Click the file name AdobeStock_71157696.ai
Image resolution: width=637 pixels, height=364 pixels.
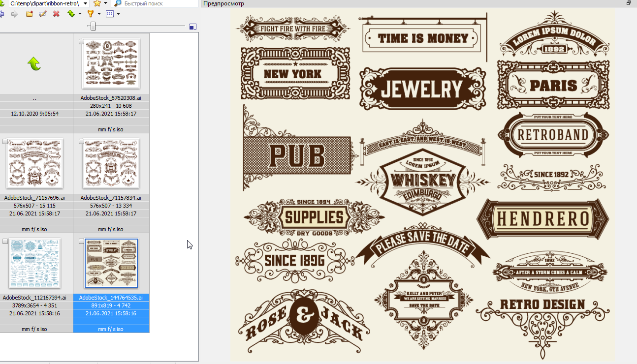click(x=34, y=198)
